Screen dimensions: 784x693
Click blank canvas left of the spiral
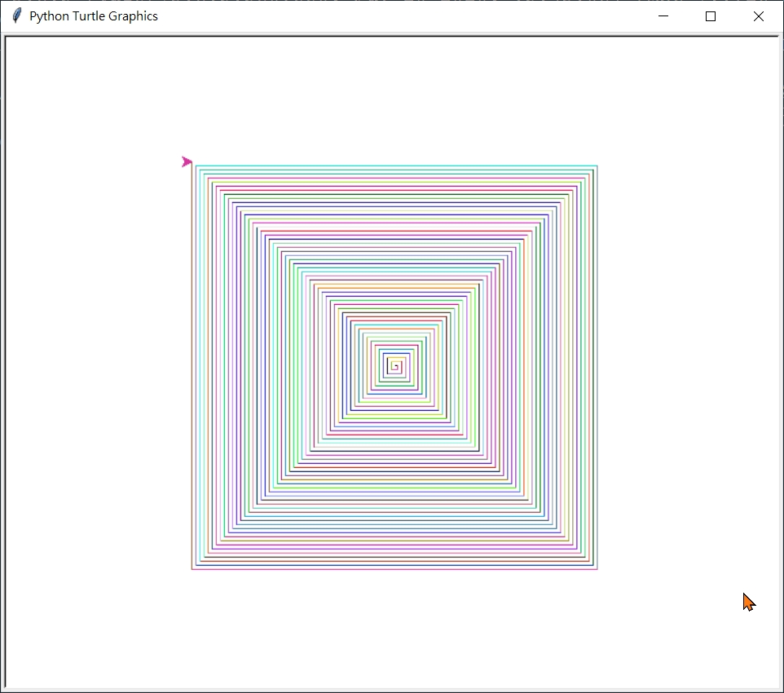[98, 367]
